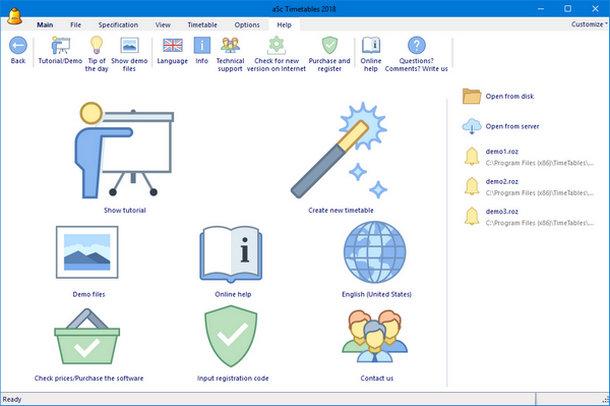
Task: Click the Create new timetable wand
Action: pyautogui.click(x=339, y=150)
